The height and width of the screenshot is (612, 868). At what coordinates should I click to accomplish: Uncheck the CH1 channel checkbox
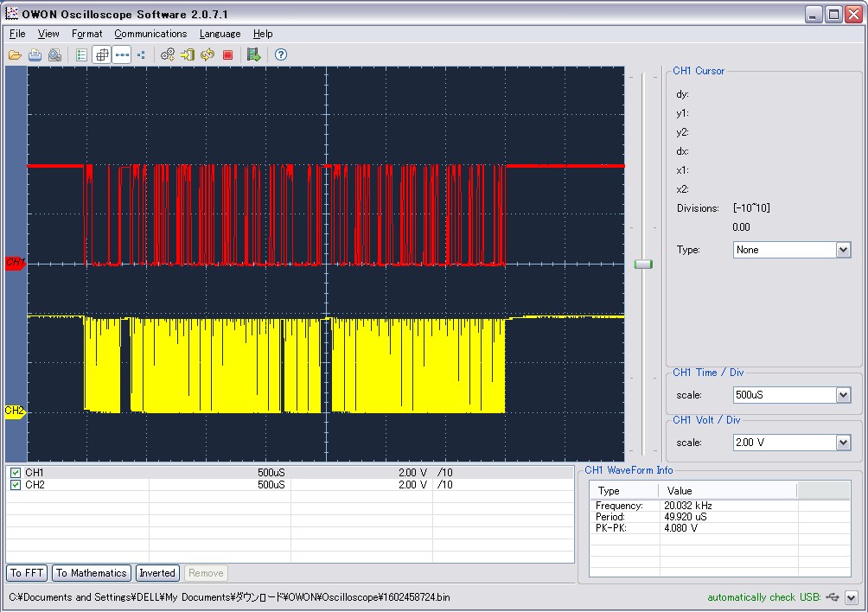tap(16, 473)
